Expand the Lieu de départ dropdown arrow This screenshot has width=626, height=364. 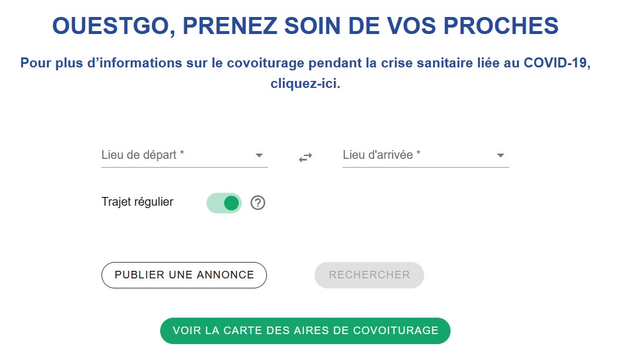(259, 155)
